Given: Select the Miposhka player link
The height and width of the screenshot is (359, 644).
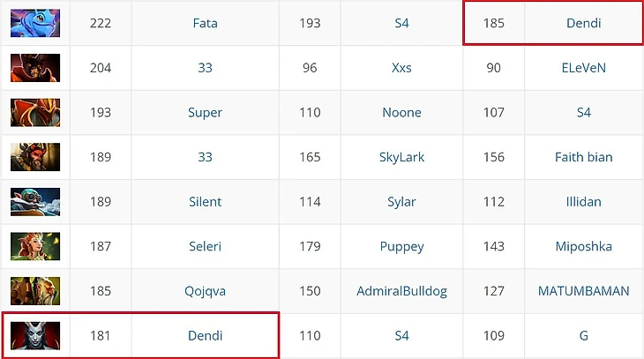Looking at the screenshot, I should pos(584,246).
